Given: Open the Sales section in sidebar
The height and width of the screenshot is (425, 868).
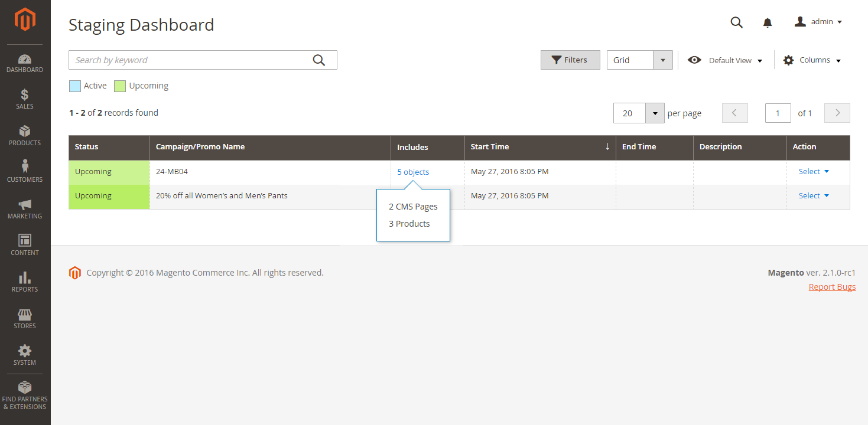Looking at the screenshot, I should (x=24, y=98).
